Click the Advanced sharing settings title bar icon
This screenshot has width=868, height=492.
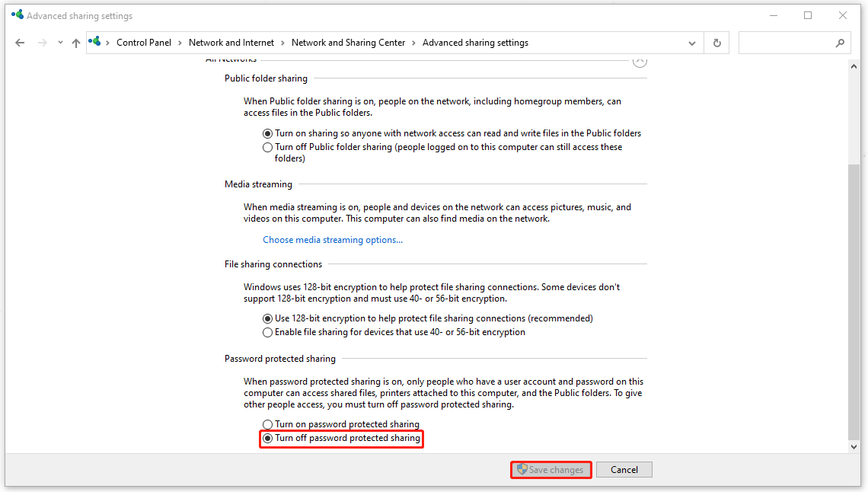coord(16,14)
